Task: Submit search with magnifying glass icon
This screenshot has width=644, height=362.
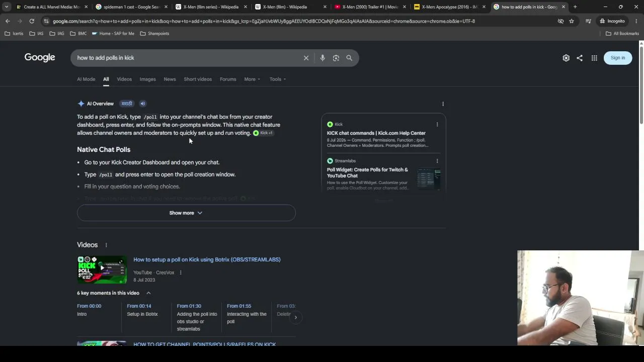Action: pos(349,58)
